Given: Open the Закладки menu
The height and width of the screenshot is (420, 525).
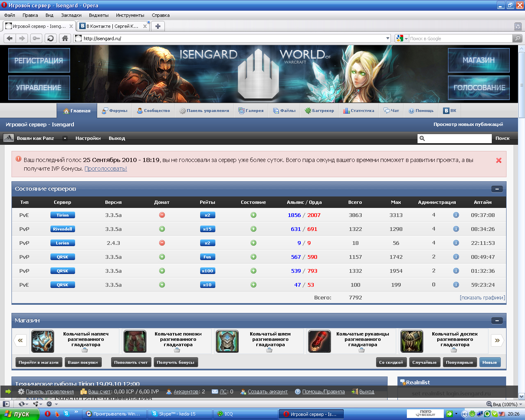Looking at the screenshot, I should pos(71,15).
